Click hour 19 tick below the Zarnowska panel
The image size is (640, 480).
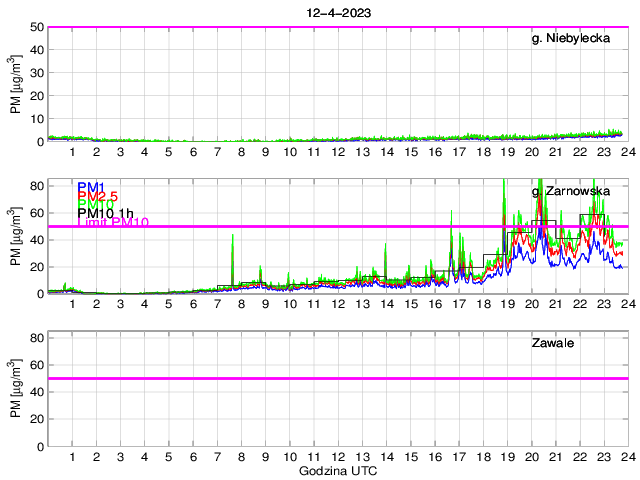tap(507, 304)
